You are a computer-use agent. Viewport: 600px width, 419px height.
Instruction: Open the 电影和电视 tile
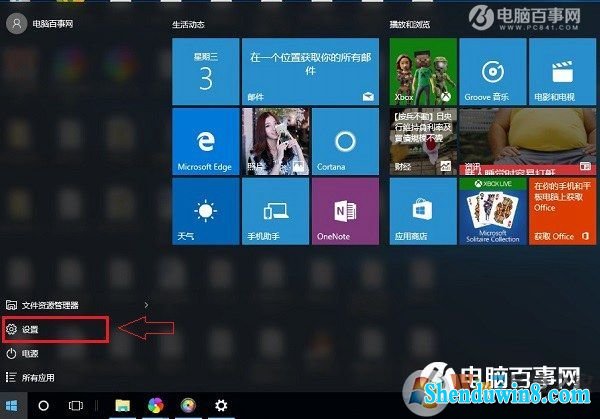(x=562, y=71)
